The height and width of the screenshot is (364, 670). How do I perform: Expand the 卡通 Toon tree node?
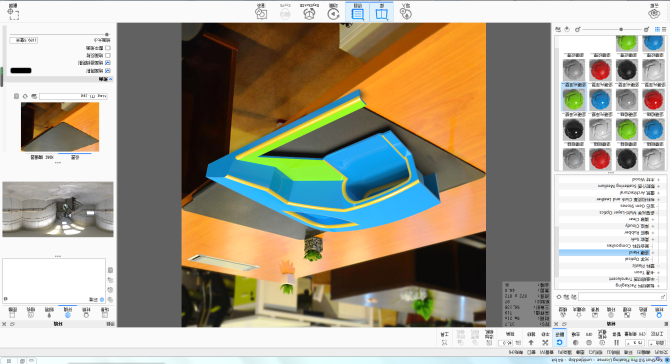658,272
